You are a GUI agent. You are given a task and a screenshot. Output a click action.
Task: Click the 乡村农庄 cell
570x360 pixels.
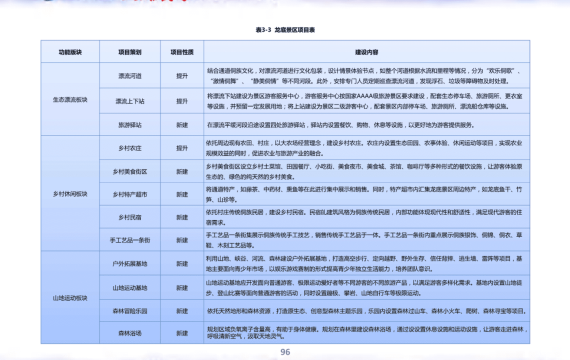[x=130, y=148]
